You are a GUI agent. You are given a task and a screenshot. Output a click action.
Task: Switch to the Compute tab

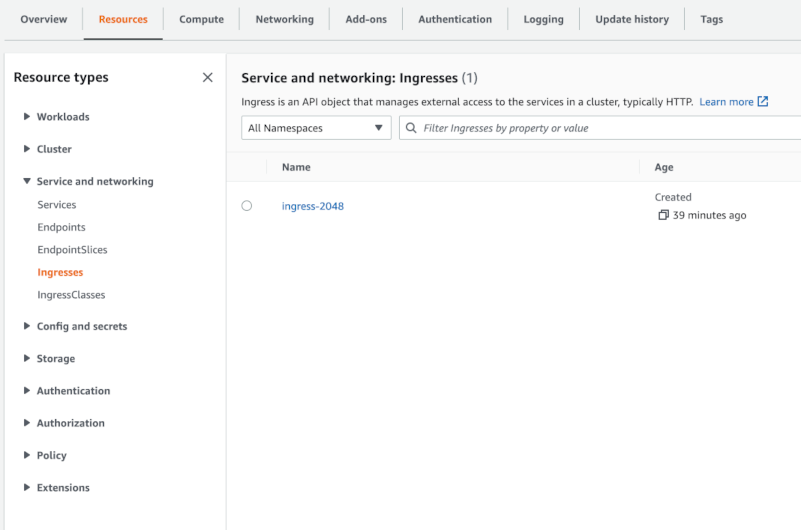click(201, 19)
